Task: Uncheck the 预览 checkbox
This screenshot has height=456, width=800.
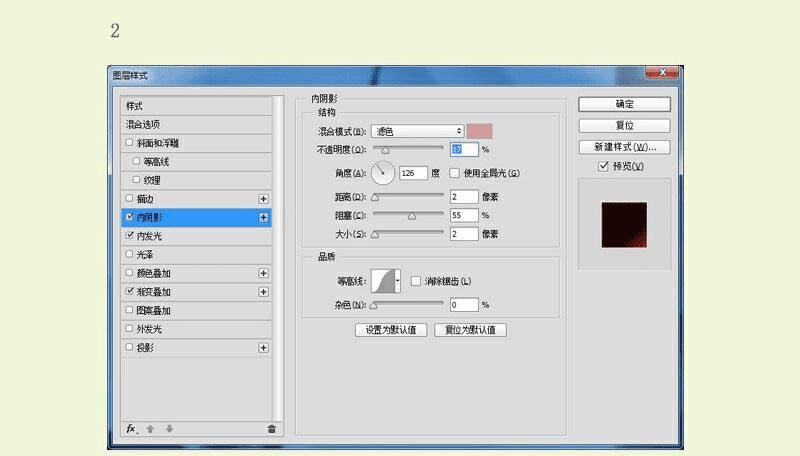Action: tap(604, 166)
